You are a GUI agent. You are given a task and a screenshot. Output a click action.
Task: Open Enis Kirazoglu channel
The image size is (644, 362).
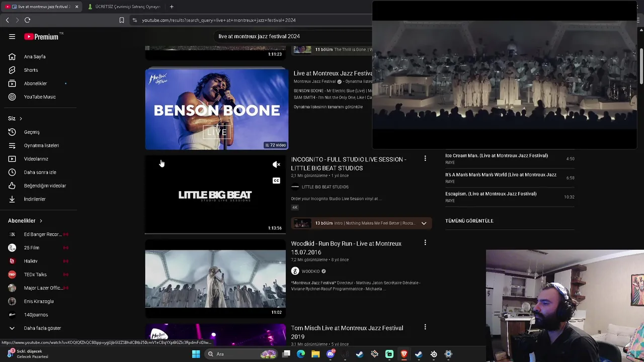[38, 301]
